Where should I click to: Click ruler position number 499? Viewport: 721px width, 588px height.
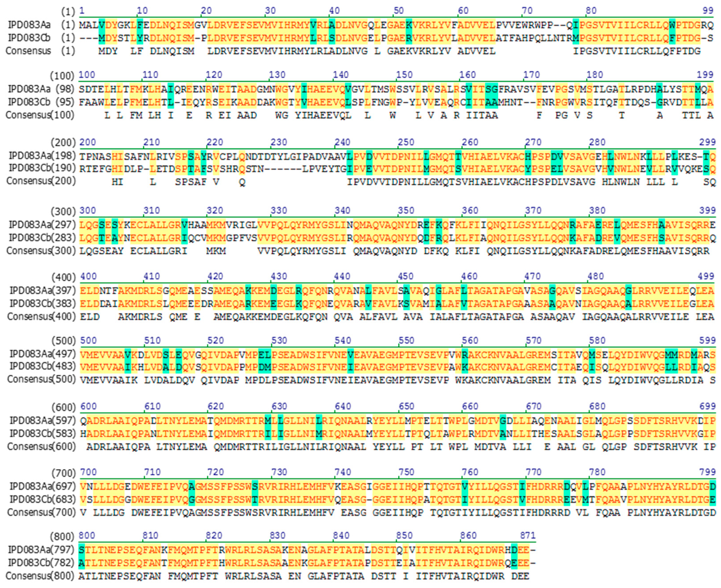click(706, 277)
